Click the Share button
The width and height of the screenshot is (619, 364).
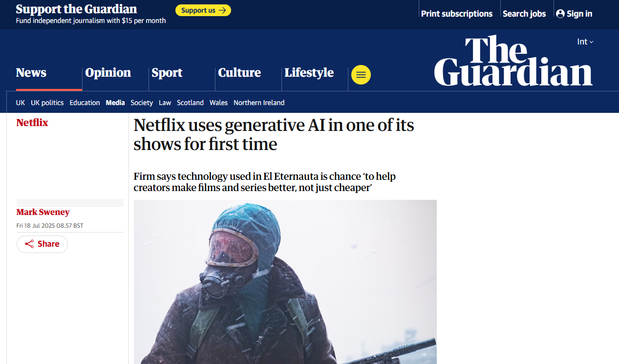[x=42, y=244]
